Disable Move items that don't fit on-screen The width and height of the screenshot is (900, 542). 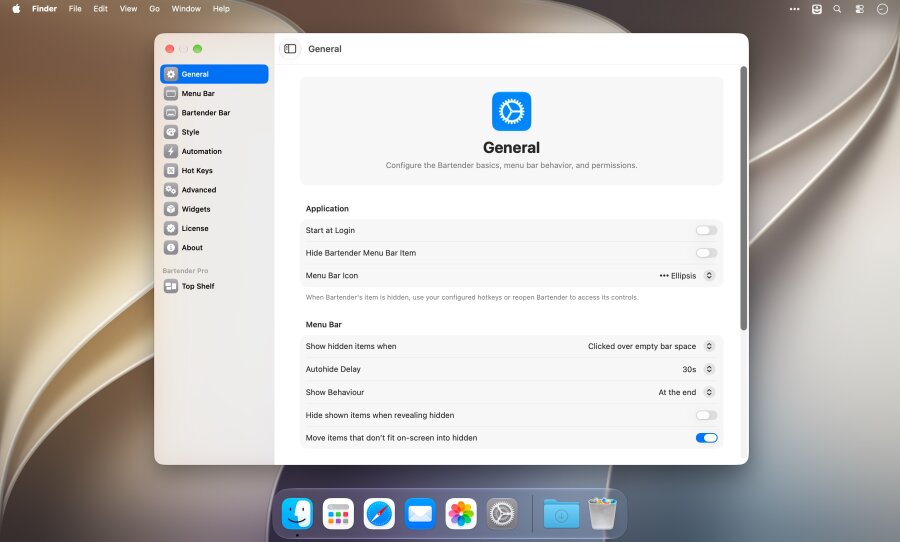coord(706,438)
